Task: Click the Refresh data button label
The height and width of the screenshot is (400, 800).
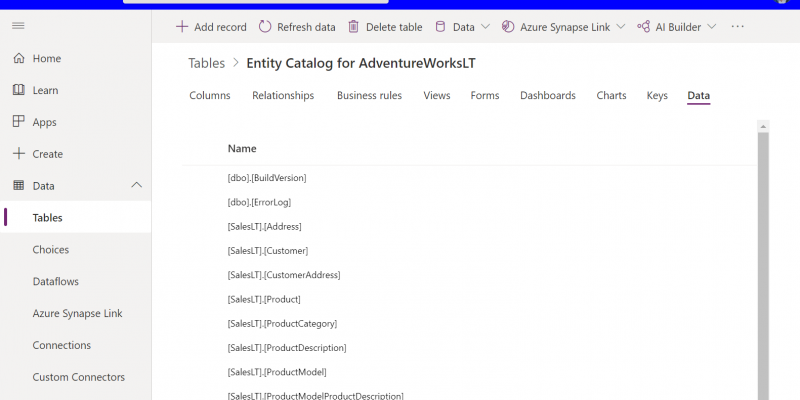Action: (x=306, y=27)
